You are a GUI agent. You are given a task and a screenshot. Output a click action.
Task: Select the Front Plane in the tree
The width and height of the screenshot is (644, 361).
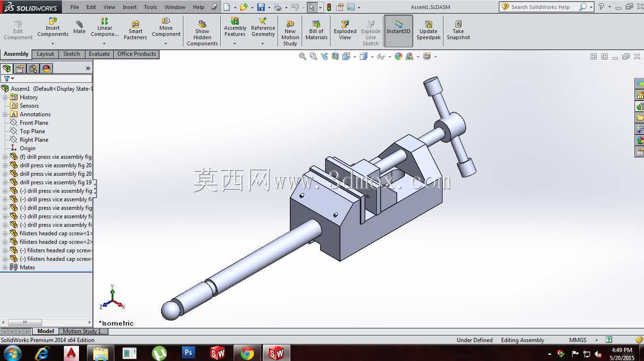point(34,123)
